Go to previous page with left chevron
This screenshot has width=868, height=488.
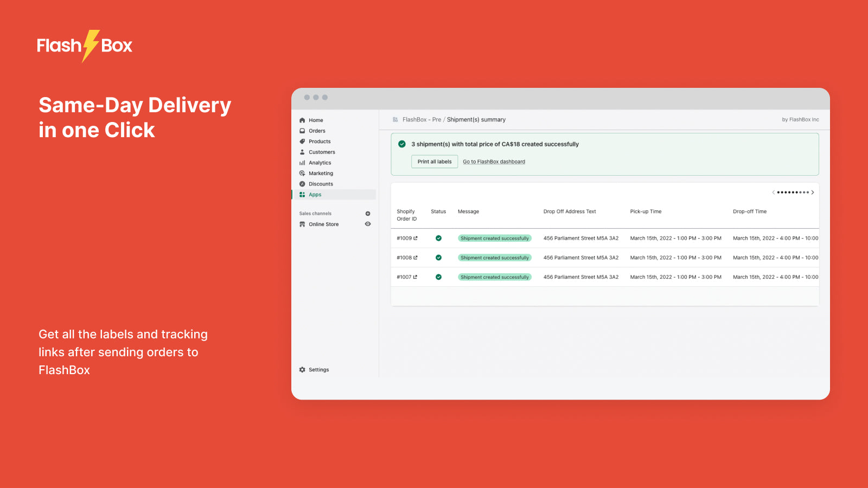(x=773, y=192)
